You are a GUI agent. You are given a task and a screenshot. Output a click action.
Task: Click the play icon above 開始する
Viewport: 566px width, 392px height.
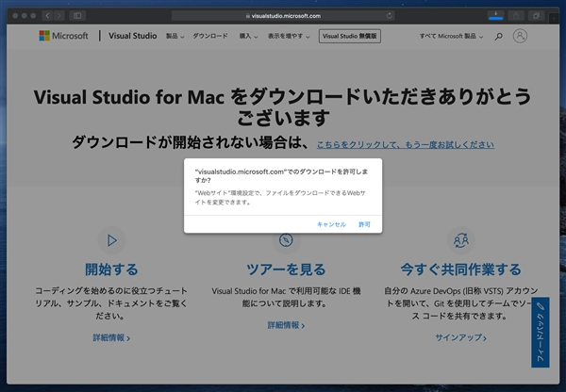[112, 240]
